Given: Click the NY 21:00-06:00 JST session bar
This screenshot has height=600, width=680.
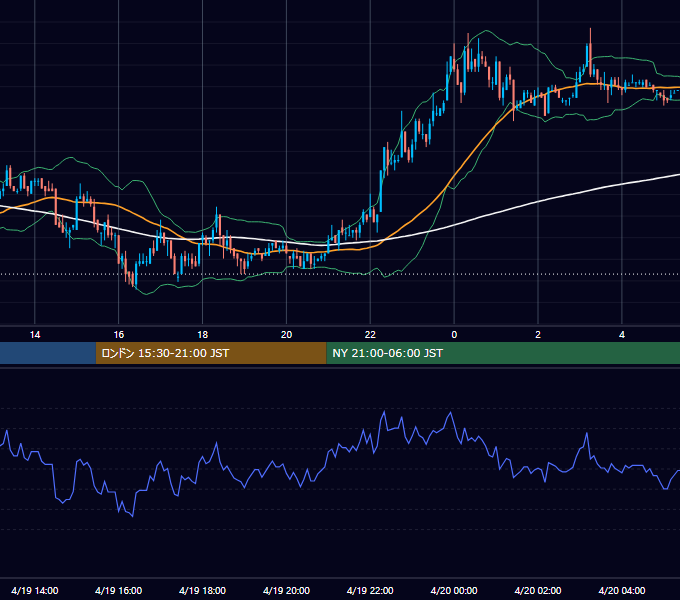Looking at the screenshot, I should (x=503, y=353).
